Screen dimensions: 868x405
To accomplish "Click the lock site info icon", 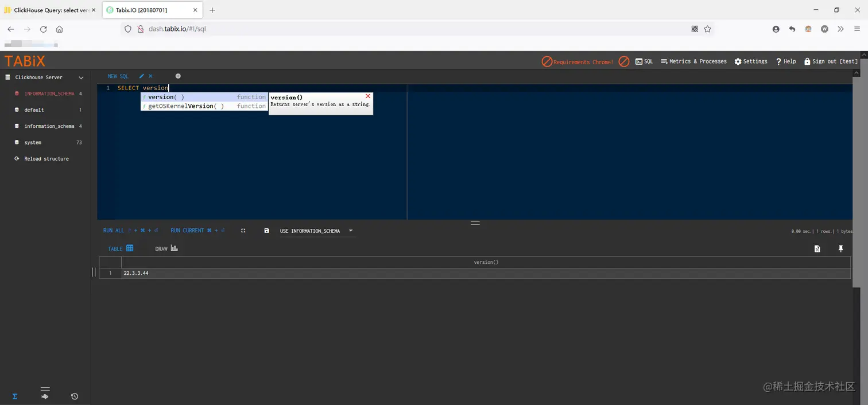I will point(140,29).
